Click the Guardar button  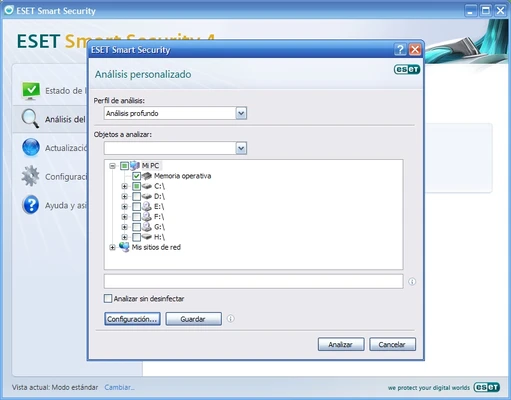click(x=193, y=319)
